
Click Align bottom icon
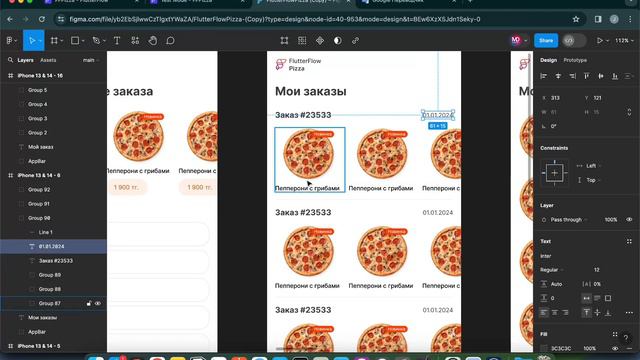615,76
